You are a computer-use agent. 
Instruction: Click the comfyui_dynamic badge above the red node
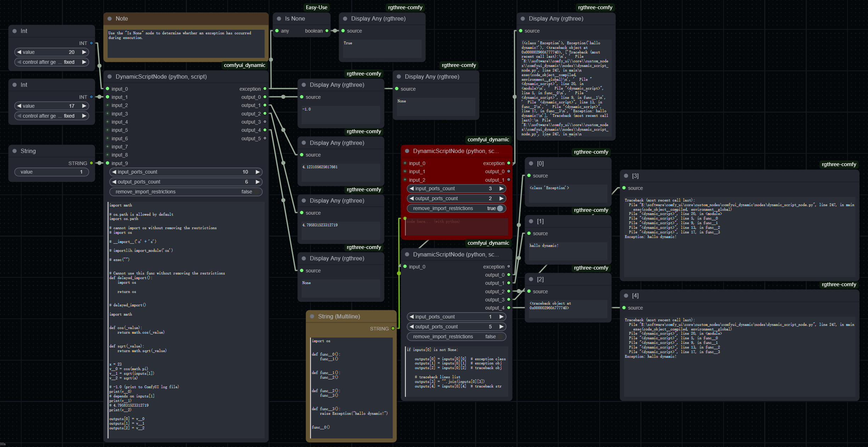click(488, 140)
